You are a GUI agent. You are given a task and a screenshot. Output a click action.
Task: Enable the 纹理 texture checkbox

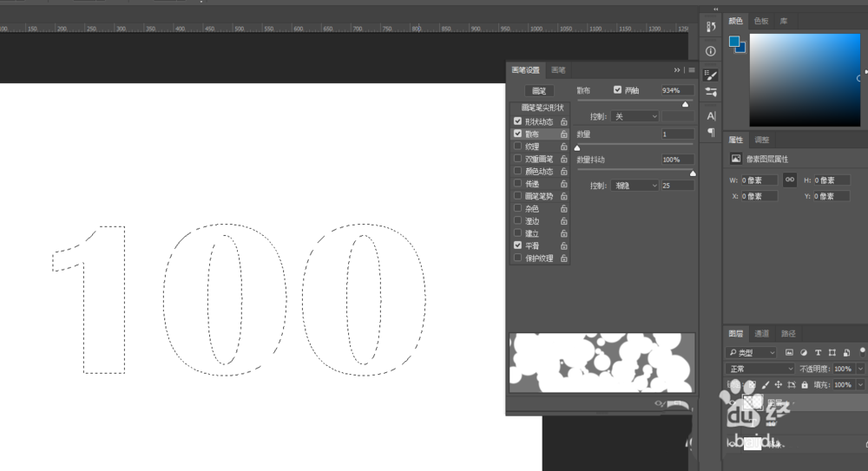pos(517,146)
